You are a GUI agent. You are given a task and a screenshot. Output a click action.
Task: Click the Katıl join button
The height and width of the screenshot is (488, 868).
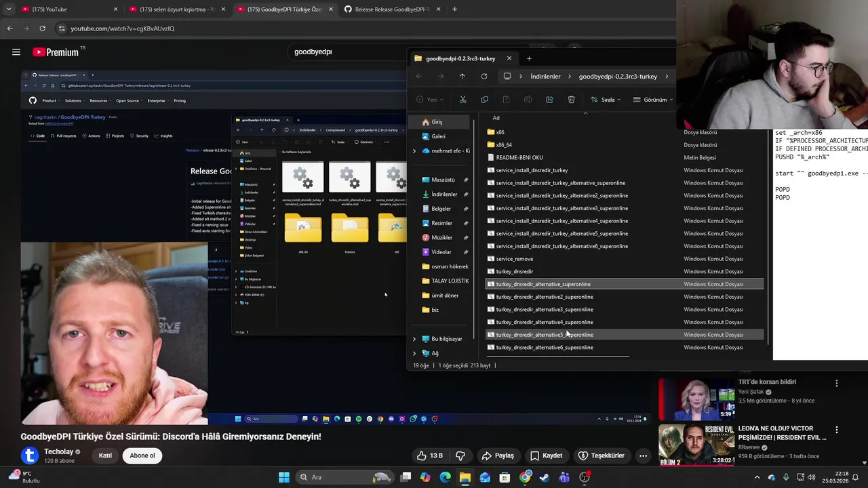105,455
